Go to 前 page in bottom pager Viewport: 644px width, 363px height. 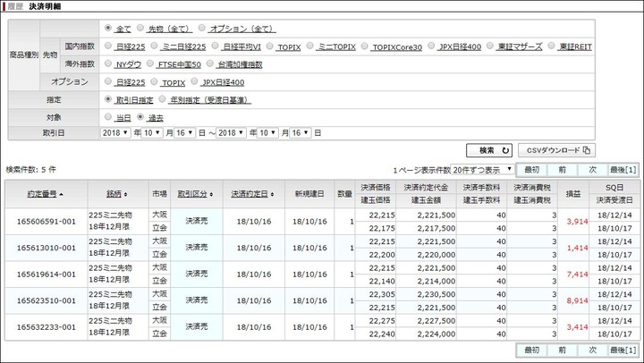[x=563, y=350]
